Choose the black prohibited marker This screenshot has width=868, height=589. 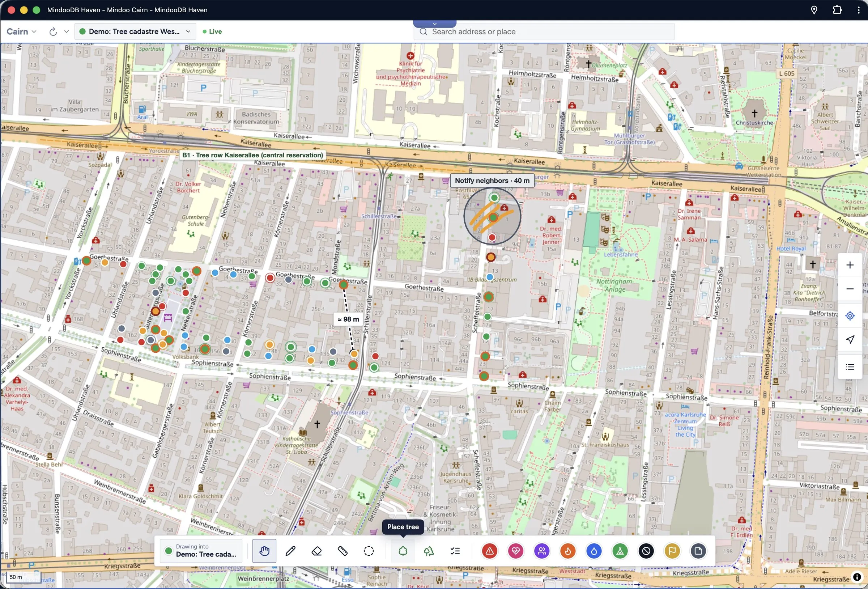(646, 551)
